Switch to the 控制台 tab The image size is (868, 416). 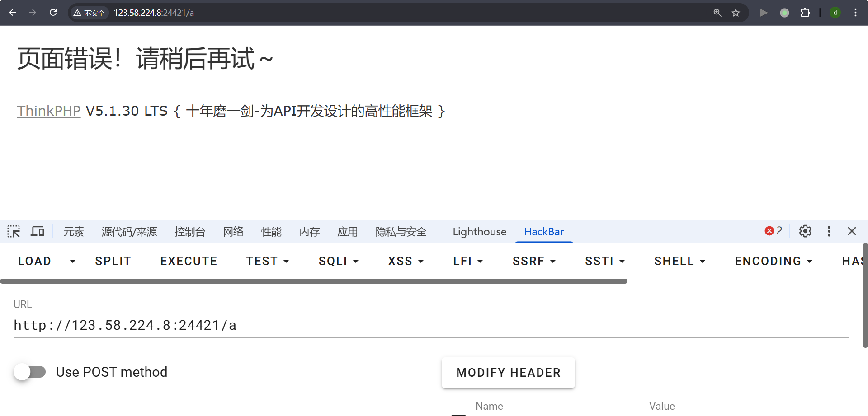point(190,232)
